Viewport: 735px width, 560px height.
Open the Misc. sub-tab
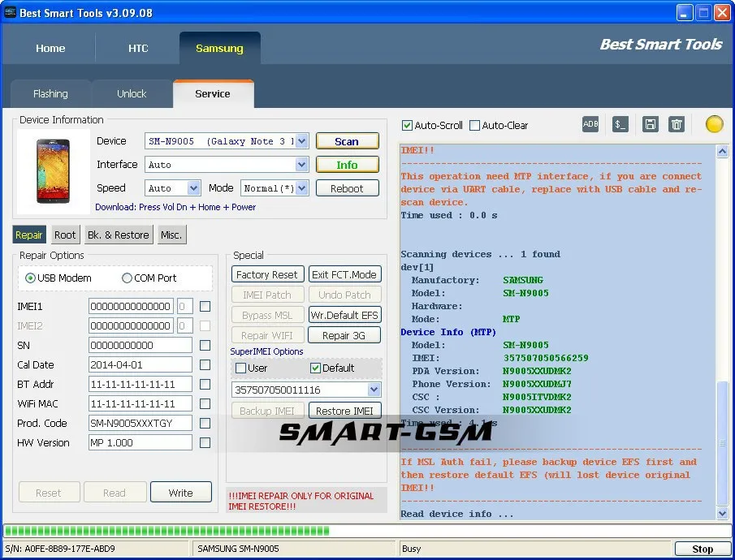pyautogui.click(x=171, y=235)
